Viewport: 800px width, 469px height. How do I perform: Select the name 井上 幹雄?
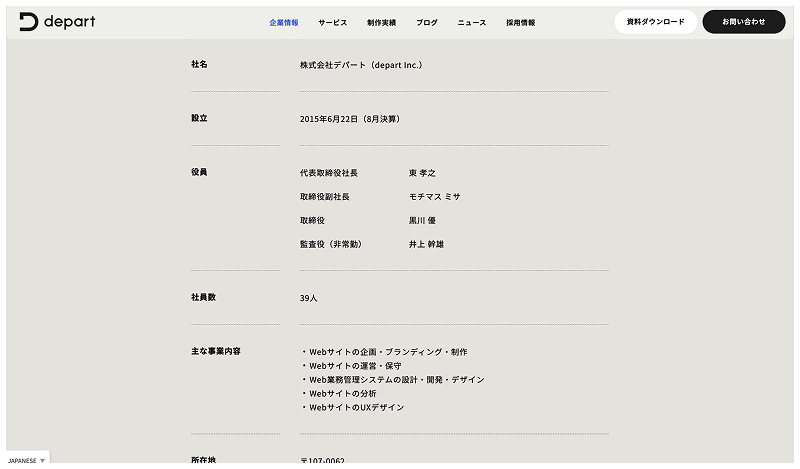point(426,244)
